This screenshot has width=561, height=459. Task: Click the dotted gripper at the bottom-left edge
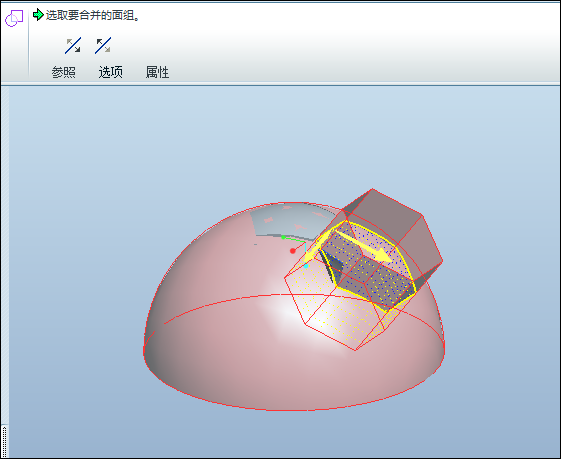[x=4, y=441]
